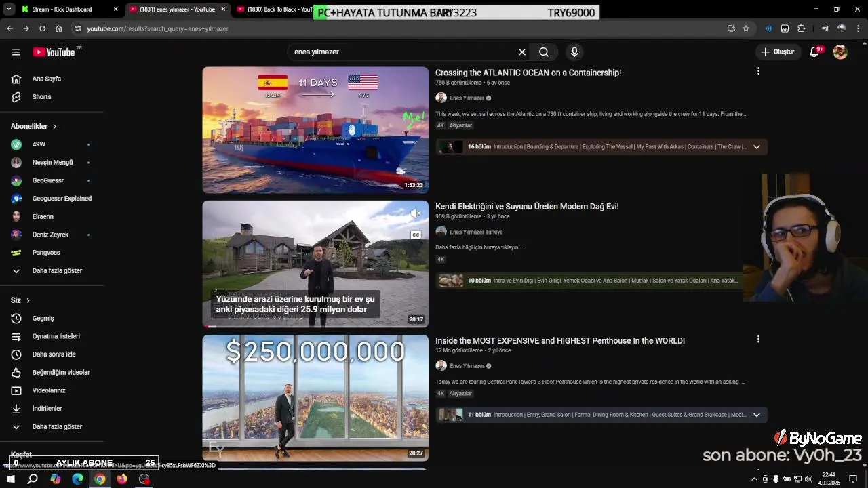The image size is (868, 488).
Task: Open 10 bölüm chapters of Dağ Evi video
Action: pos(589,281)
